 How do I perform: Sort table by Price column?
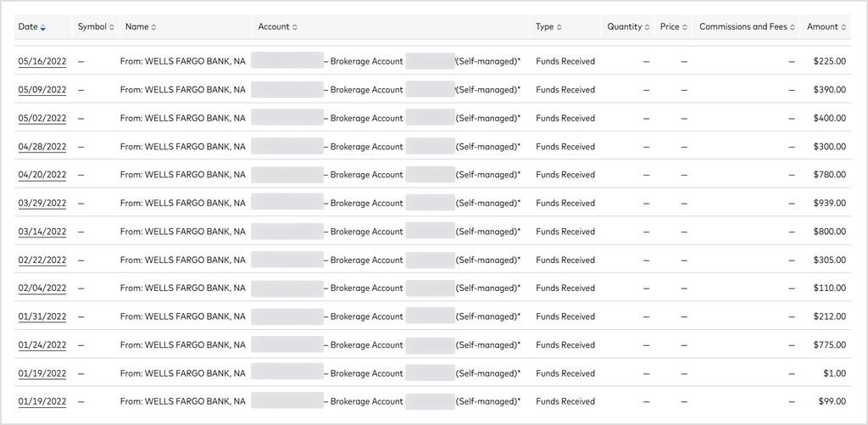(x=674, y=26)
